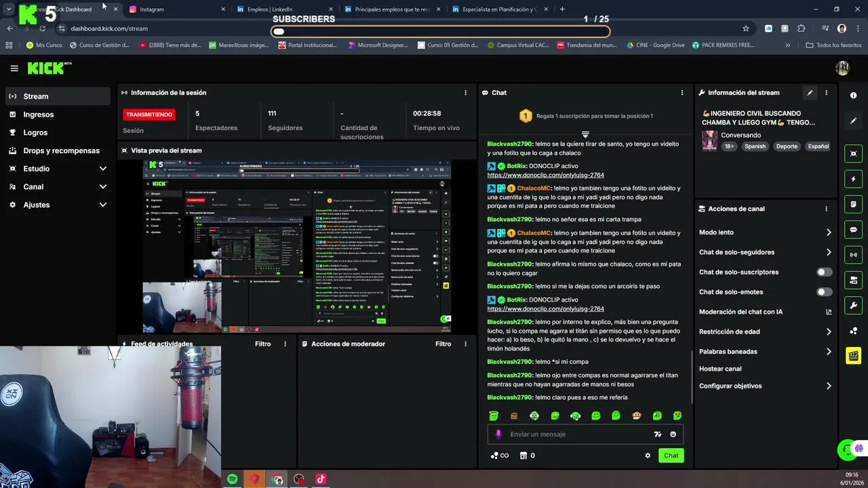
Task: Toggle Chat de solo-suscriptores switch
Action: tap(824, 272)
